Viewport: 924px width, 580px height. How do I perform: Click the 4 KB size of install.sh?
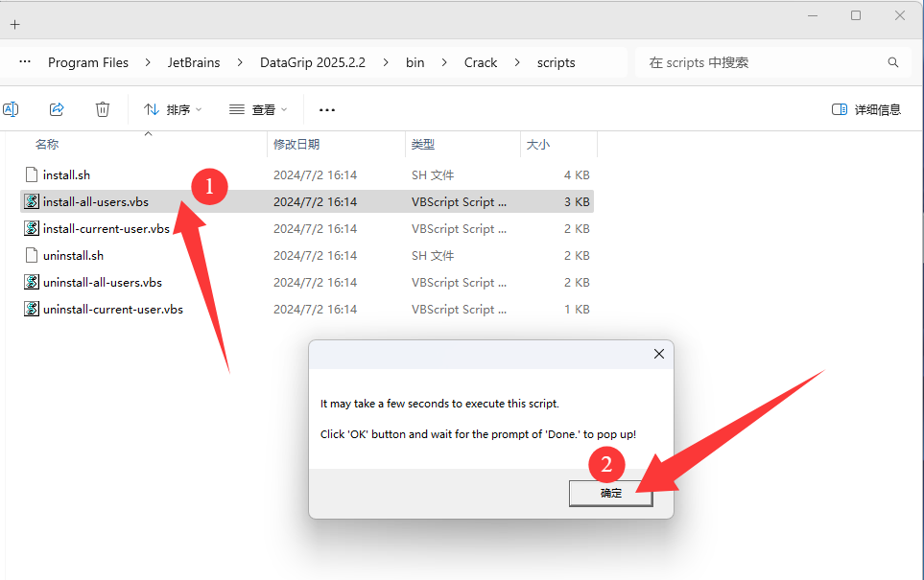(577, 174)
